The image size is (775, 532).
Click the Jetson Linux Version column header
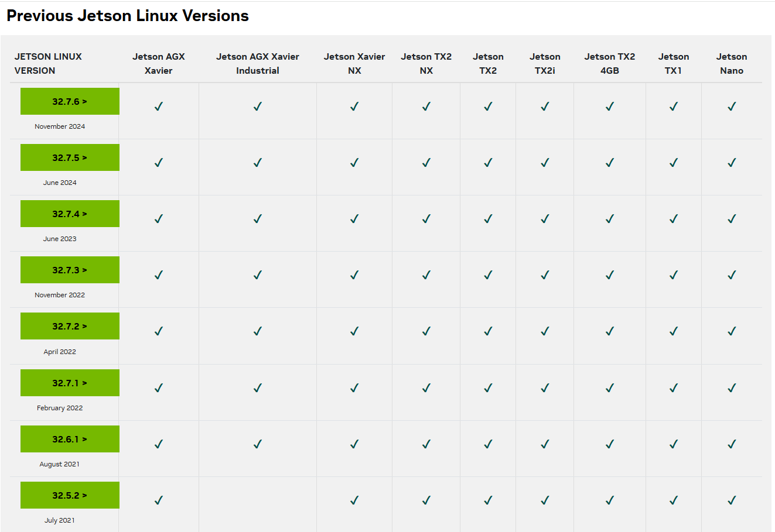pos(48,63)
